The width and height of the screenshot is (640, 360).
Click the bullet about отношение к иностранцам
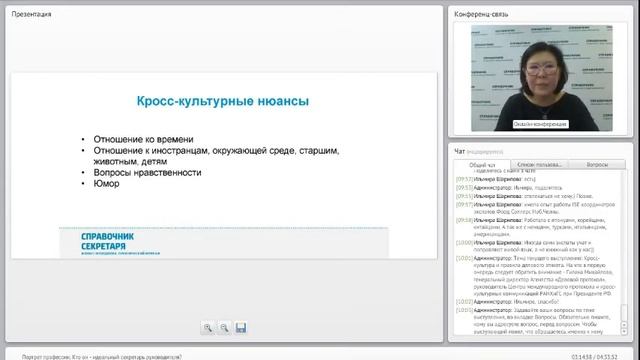(x=216, y=156)
